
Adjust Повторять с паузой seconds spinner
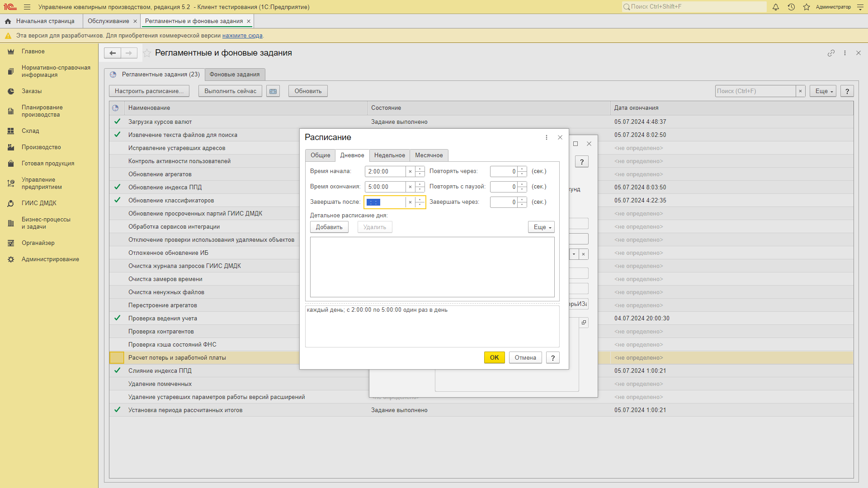(522, 187)
